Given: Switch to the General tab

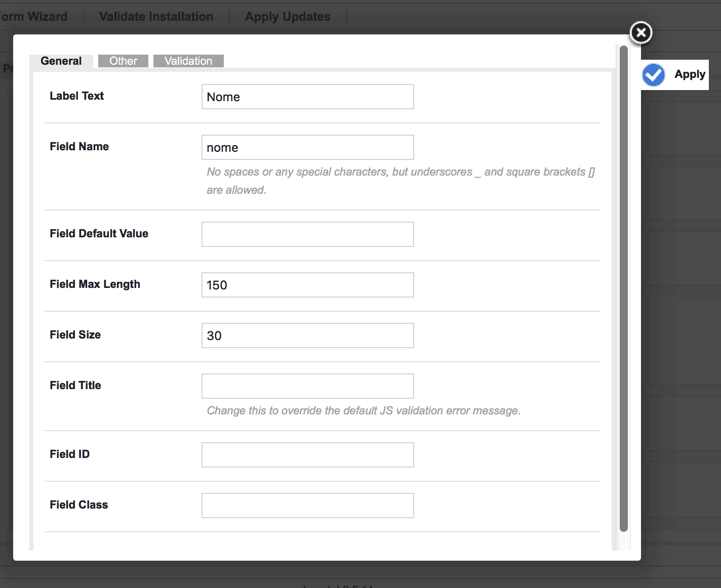Looking at the screenshot, I should point(61,61).
